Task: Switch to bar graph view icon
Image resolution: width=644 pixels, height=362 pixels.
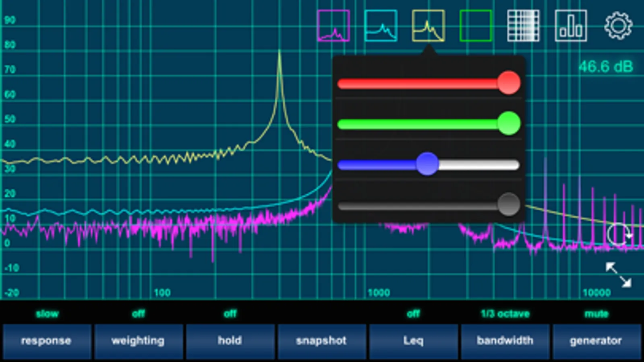Action: tap(571, 26)
